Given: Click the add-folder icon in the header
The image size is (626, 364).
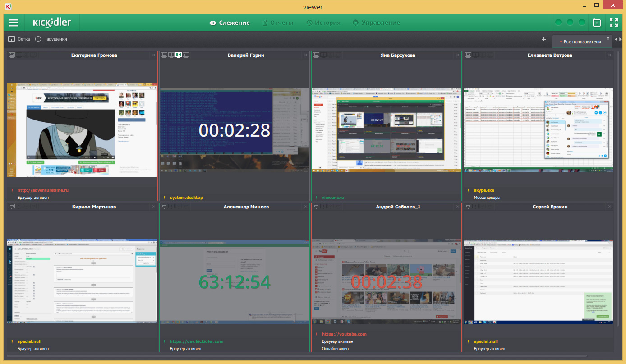Looking at the screenshot, I should click(597, 23).
